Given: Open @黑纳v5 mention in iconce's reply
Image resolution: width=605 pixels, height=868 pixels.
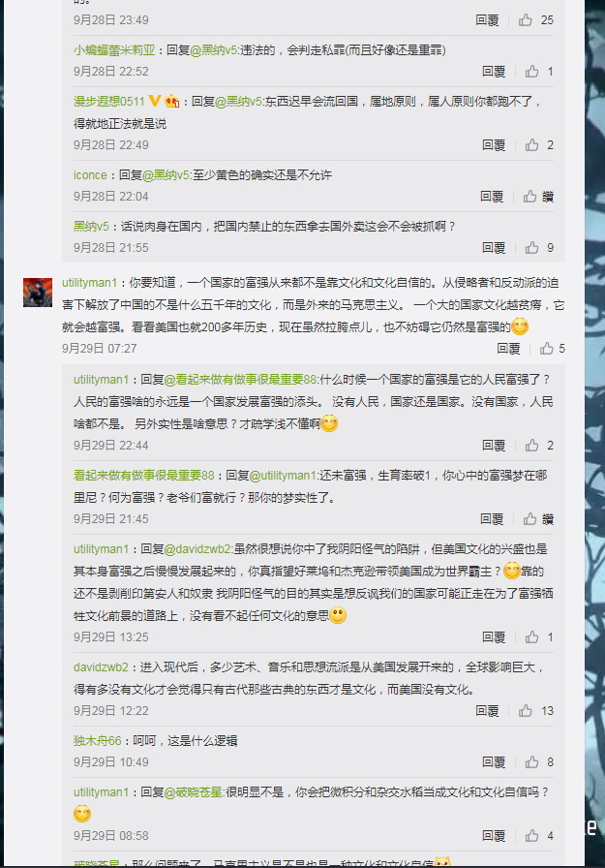Looking at the screenshot, I should pyautogui.click(x=167, y=175).
